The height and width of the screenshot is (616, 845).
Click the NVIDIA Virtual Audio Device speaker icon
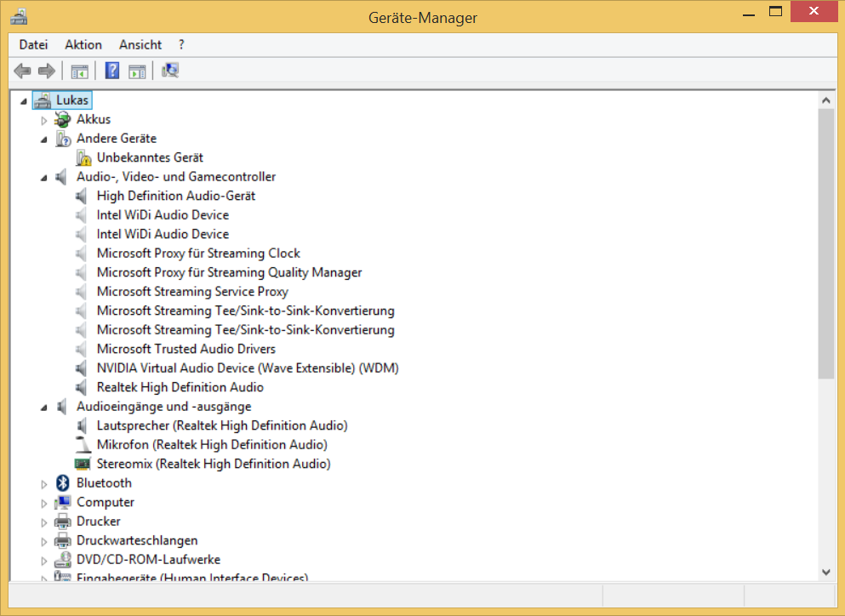point(82,368)
